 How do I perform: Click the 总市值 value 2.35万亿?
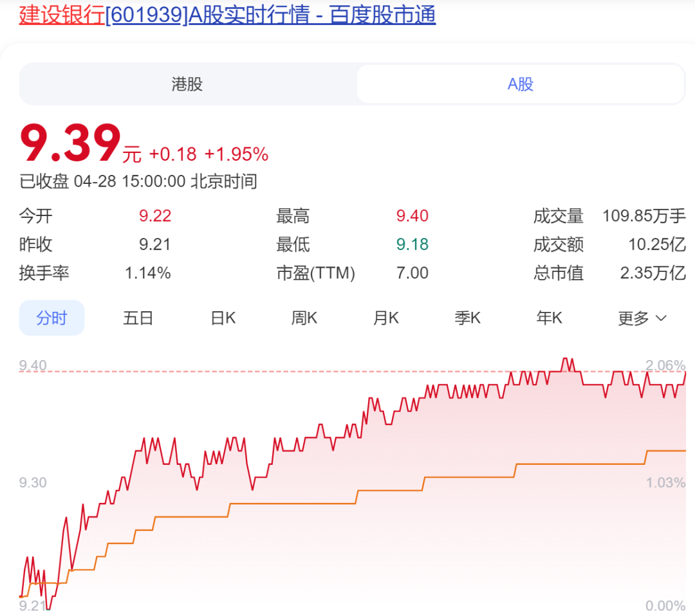click(x=653, y=273)
